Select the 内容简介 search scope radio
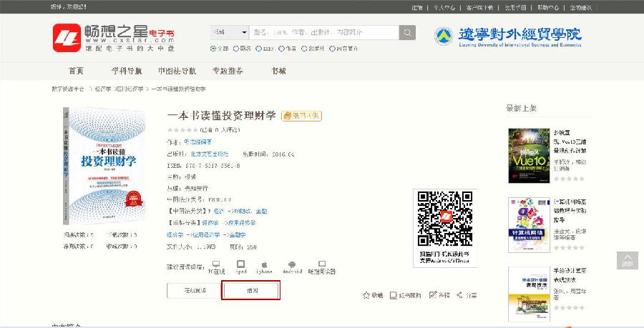The width and height of the screenshot is (644, 328). click(332, 49)
